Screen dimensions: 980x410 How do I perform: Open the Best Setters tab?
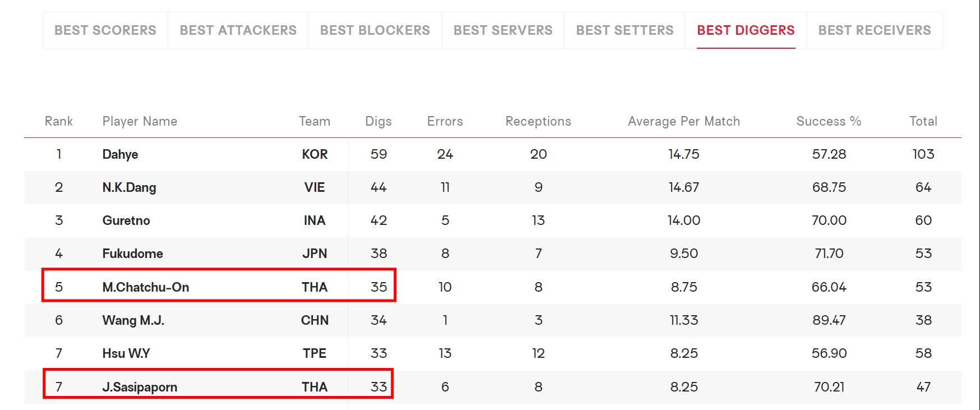625,30
